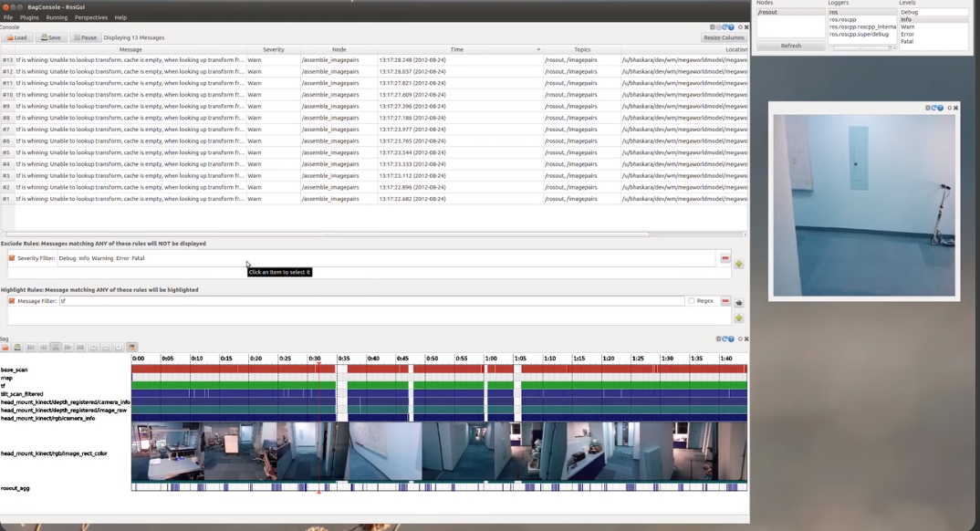Click the tilt_scan_filtered topic label
Image resolution: width=980 pixels, height=531 pixels.
(x=22, y=394)
